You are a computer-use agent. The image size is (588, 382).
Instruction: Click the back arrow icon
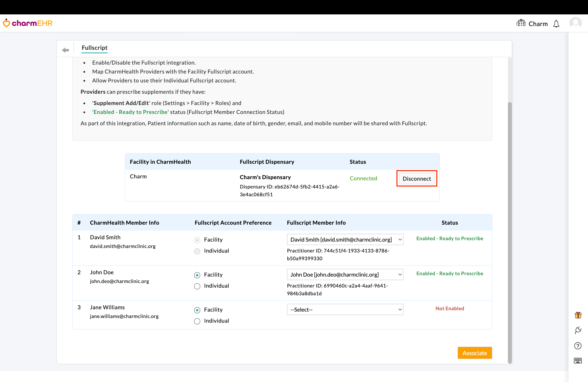[x=66, y=50]
